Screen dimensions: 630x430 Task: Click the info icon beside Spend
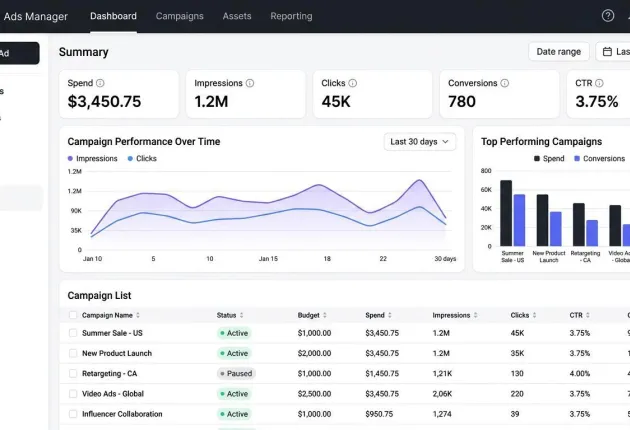coord(100,83)
